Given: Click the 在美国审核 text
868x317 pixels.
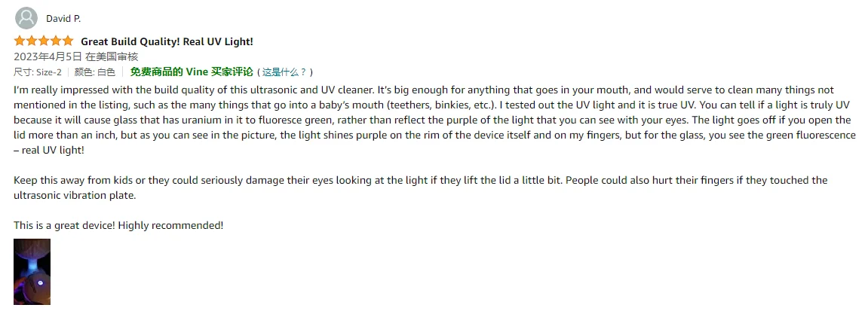Looking at the screenshot, I should pos(112,56).
